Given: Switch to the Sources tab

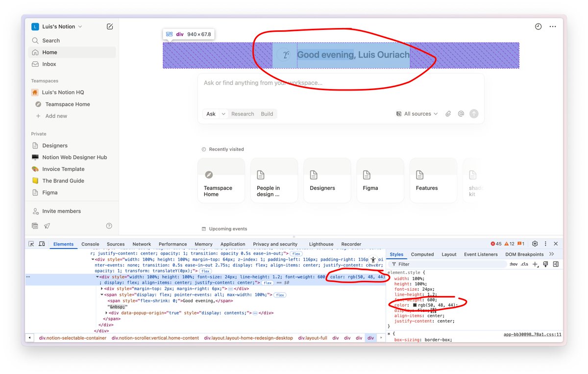Looking at the screenshot, I should coord(116,244).
